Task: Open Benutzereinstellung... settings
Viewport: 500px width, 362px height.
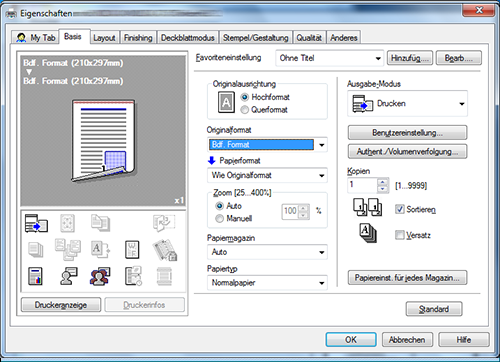Action: click(x=408, y=133)
